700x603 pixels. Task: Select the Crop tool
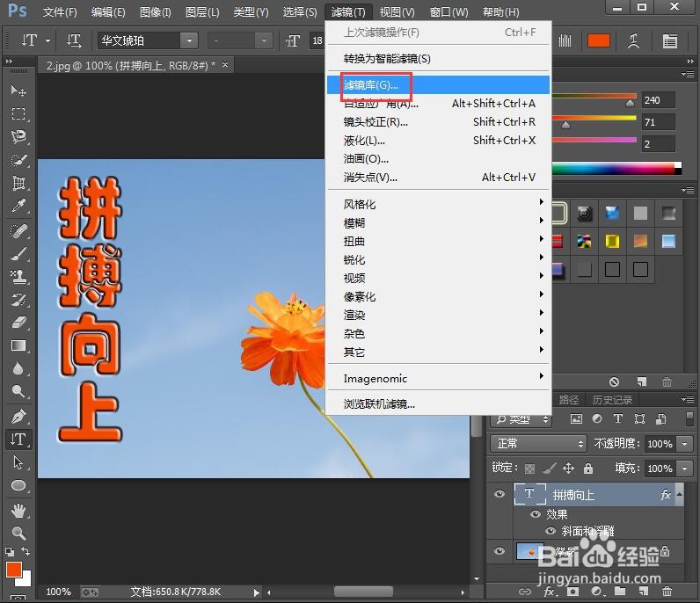click(18, 183)
